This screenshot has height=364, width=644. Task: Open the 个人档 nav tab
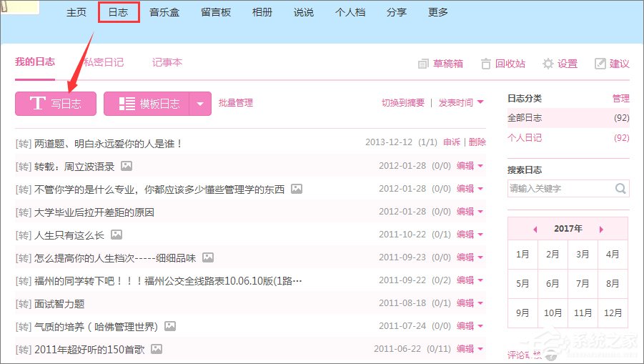(x=350, y=12)
